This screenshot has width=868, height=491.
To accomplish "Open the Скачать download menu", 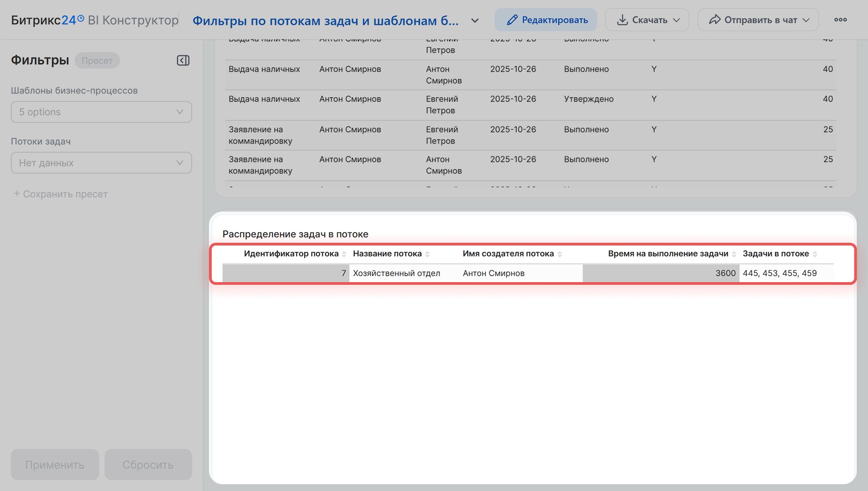I will point(647,20).
